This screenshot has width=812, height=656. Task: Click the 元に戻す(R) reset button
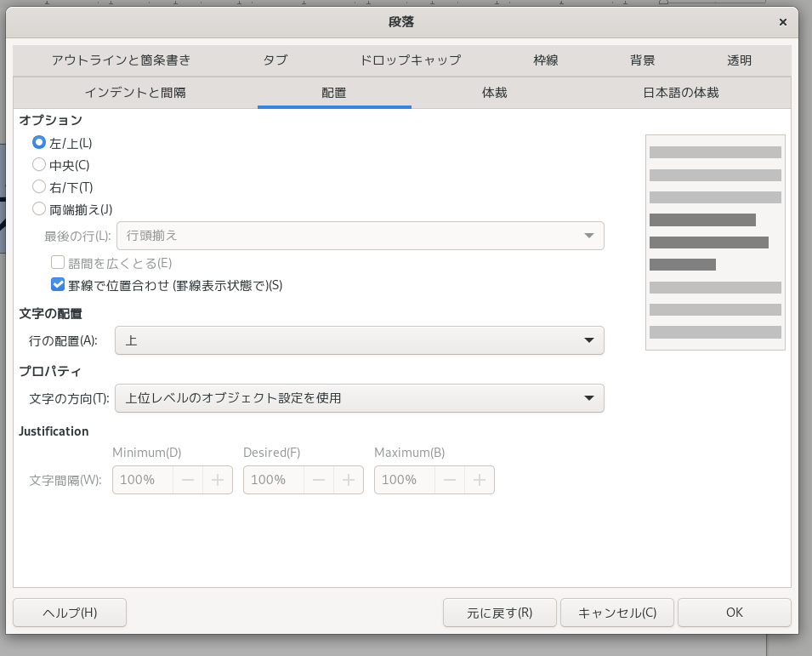pos(499,613)
